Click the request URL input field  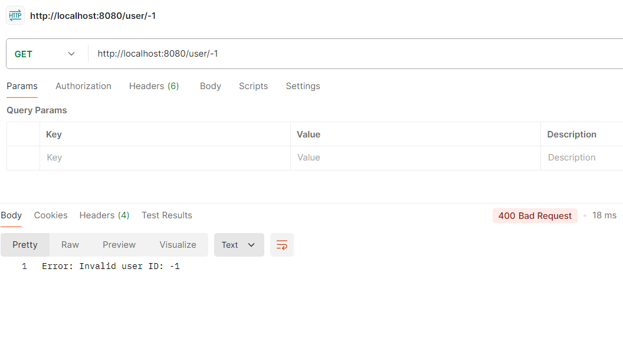pyautogui.click(x=354, y=54)
